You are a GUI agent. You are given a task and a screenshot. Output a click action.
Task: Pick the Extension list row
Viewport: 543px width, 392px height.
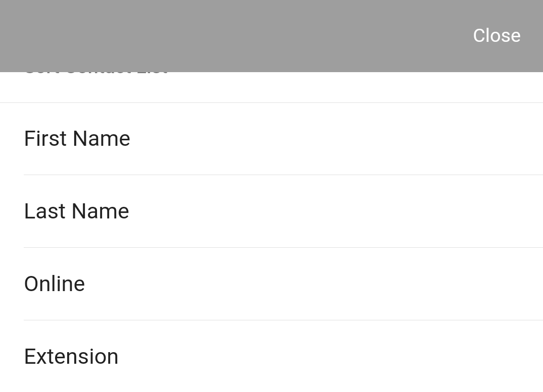click(x=272, y=356)
